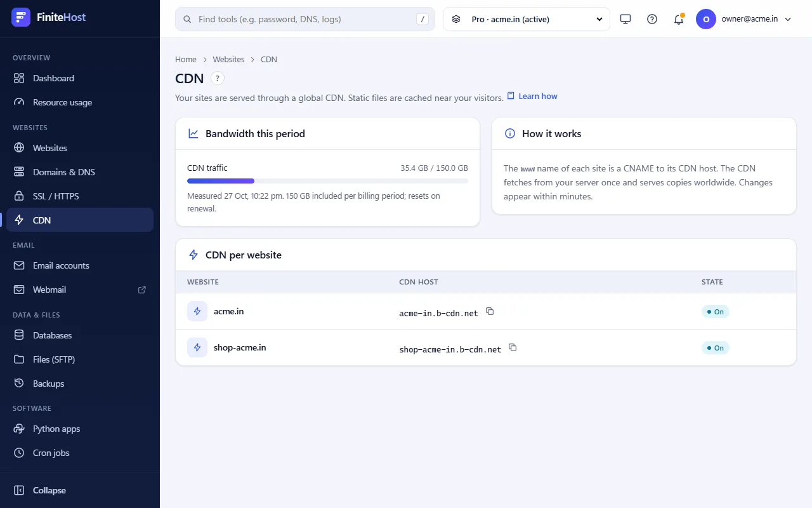The width and height of the screenshot is (812, 508).
Task: Click the CDN traffic progress bar
Action: 327,181
